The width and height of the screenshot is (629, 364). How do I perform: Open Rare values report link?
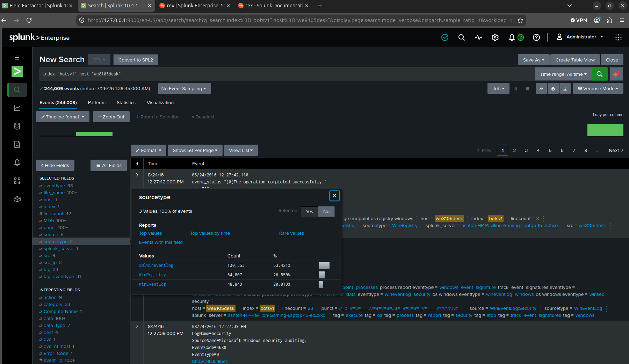coord(291,233)
